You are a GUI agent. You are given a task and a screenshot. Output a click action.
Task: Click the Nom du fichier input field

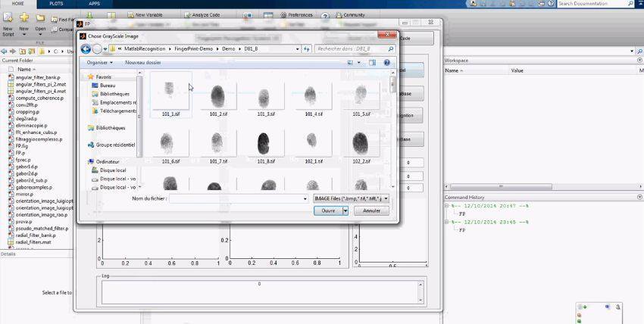pyautogui.click(x=235, y=198)
